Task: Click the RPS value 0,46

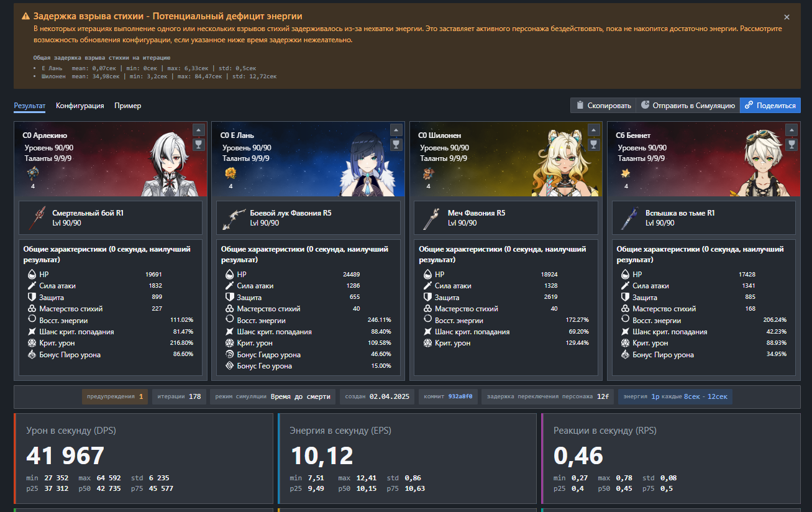Action: [578, 455]
